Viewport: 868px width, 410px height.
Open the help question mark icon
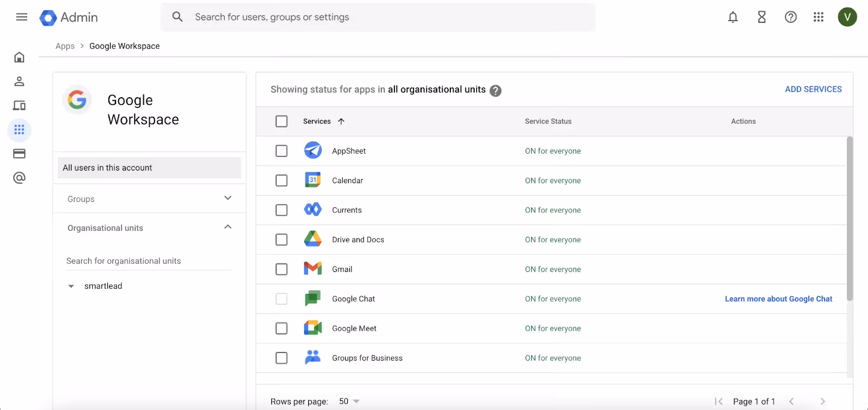coord(791,17)
